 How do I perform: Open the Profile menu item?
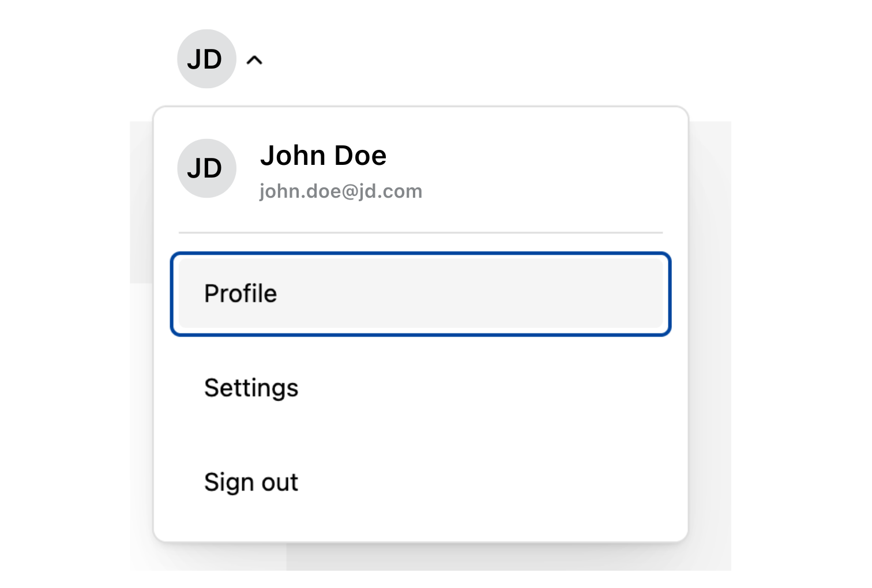click(x=420, y=293)
